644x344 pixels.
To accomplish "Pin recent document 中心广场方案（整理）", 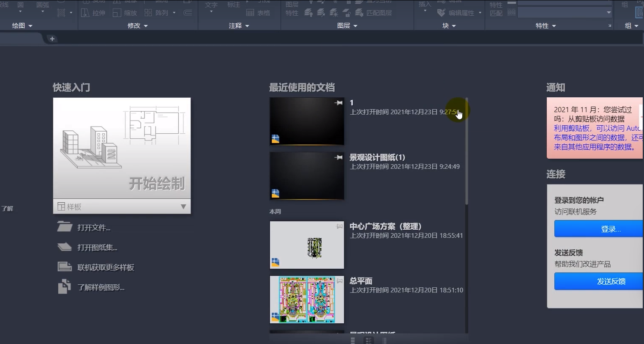I will click(339, 226).
